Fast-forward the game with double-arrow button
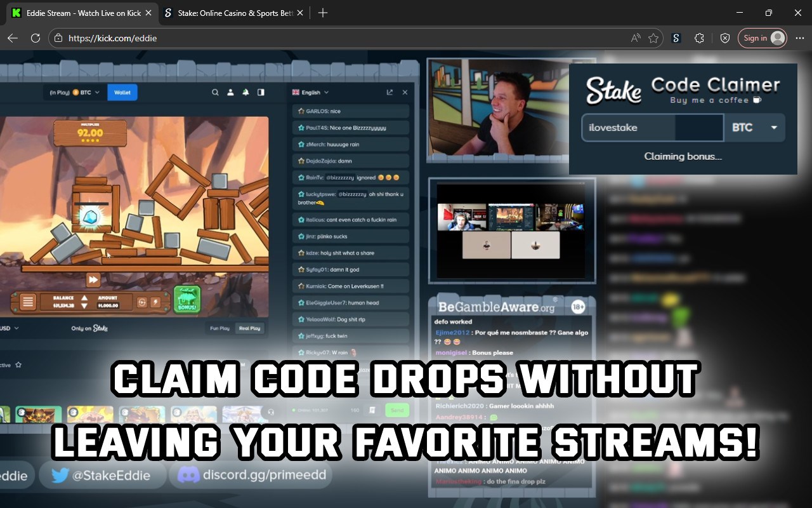This screenshot has height=508, width=812. [93, 279]
